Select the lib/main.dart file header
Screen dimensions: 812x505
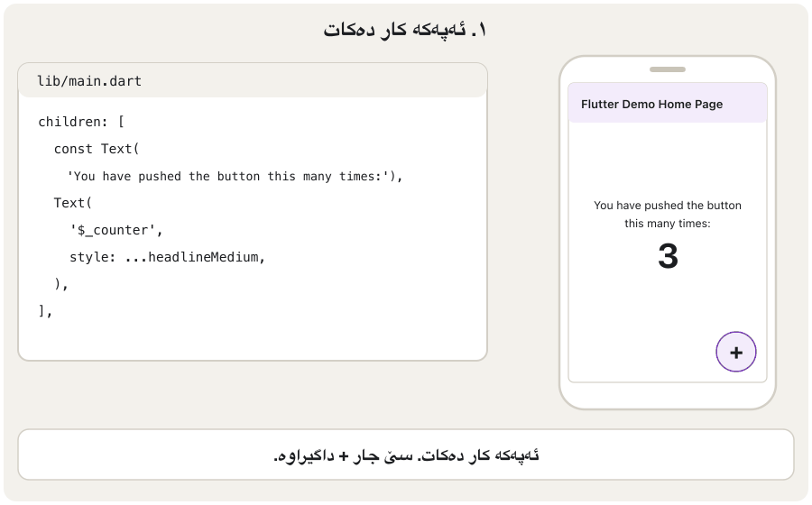253,81
